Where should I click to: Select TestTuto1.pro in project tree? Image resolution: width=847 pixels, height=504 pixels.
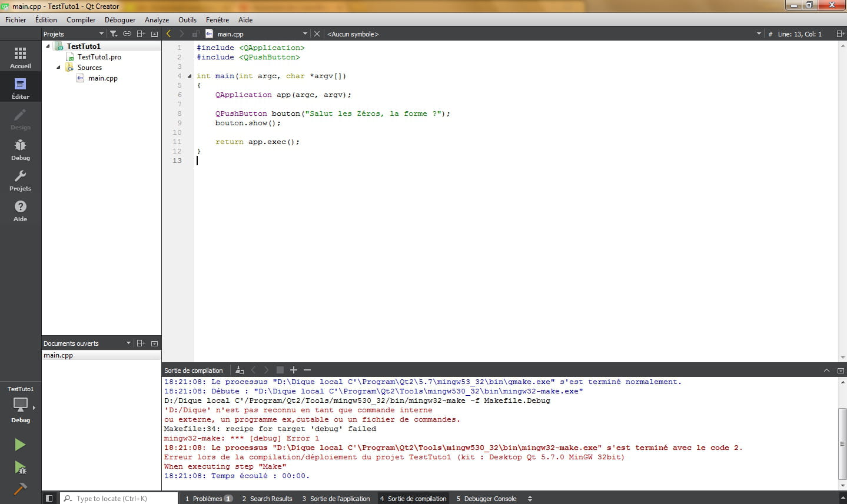pyautogui.click(x=99, y=57)
